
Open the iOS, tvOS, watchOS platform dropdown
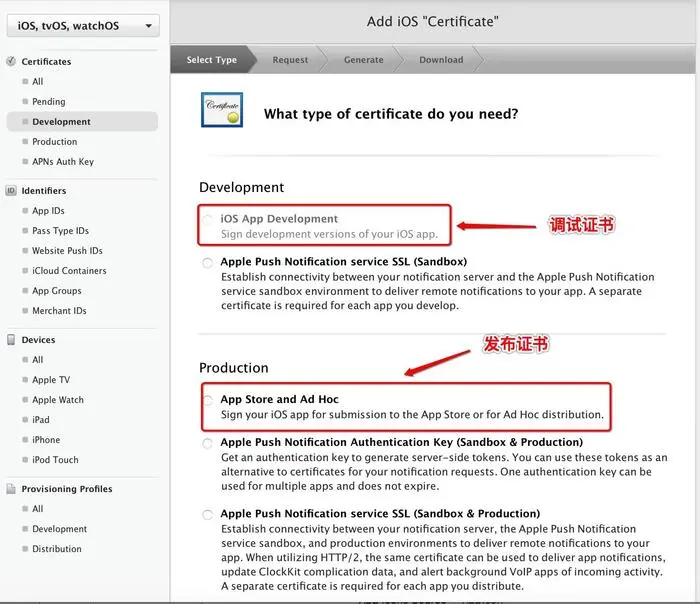(x=83, y=25)
